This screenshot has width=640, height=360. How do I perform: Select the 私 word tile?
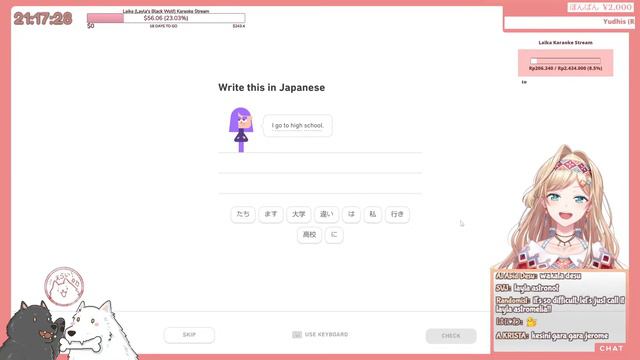pos(373,214)
